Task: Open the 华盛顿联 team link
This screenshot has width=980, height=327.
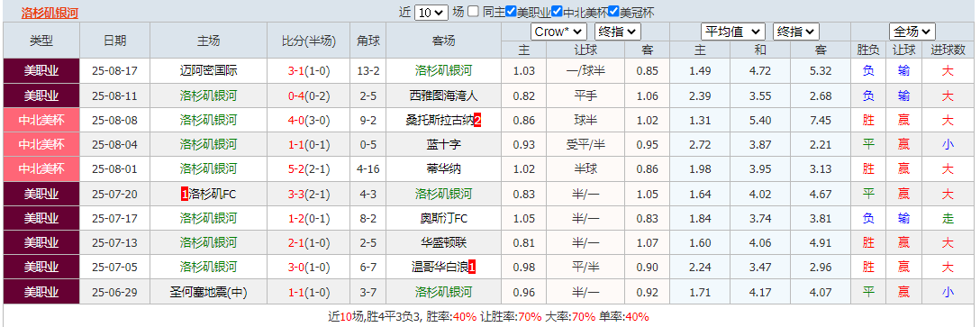Action: point(443,242)
